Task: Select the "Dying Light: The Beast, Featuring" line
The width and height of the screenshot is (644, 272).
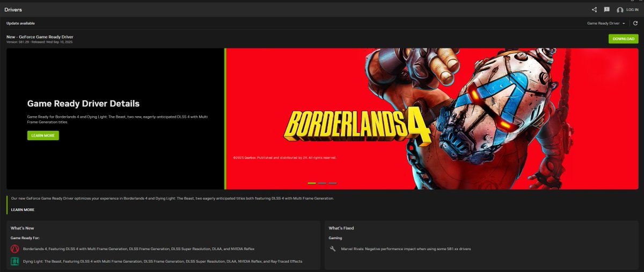Action: click(163, 261)
